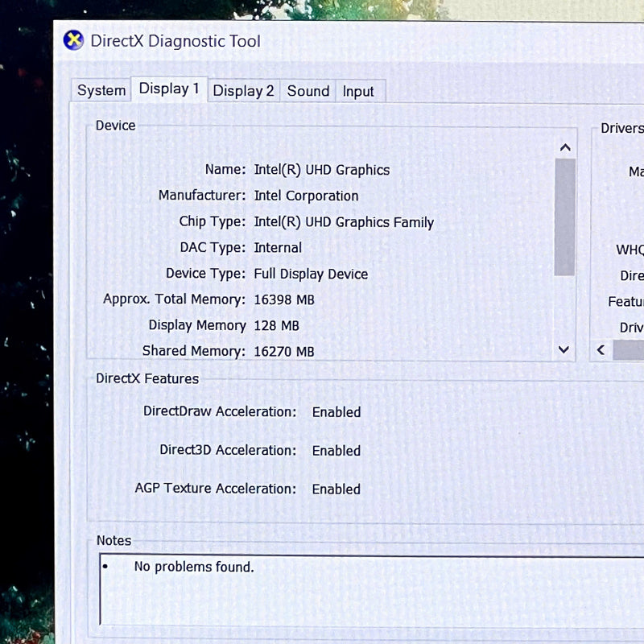The height and width of the screenshot is (644, 644).
Task: Click the Approx. Total Memory: label
Action: coord(174,299)
